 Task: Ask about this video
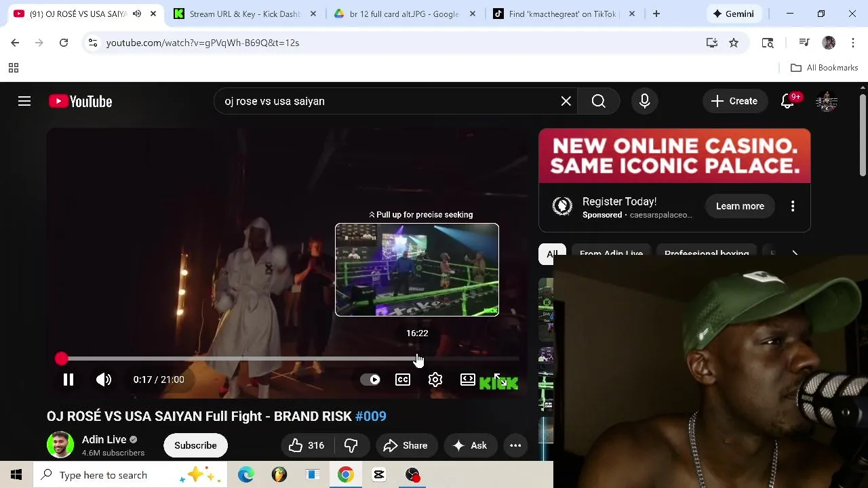tap(470, 445)
